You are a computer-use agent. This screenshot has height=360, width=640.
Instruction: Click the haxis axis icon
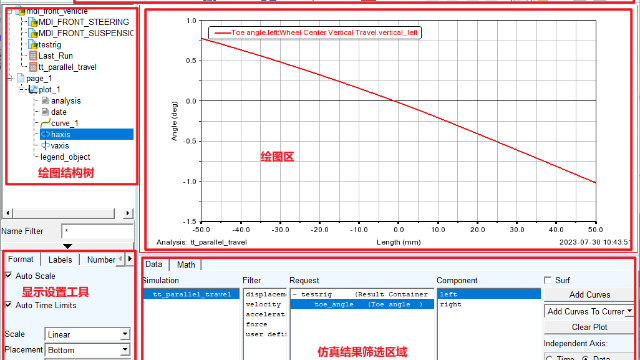click(45, 134)
